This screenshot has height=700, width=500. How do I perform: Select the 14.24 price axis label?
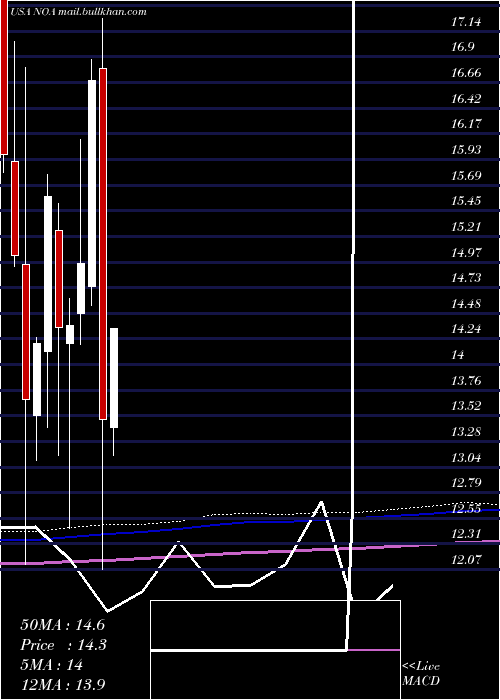466,329
